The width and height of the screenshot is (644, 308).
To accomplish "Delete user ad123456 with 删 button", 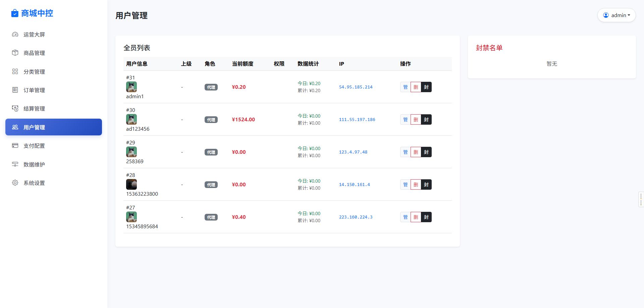I will point(416,120).
